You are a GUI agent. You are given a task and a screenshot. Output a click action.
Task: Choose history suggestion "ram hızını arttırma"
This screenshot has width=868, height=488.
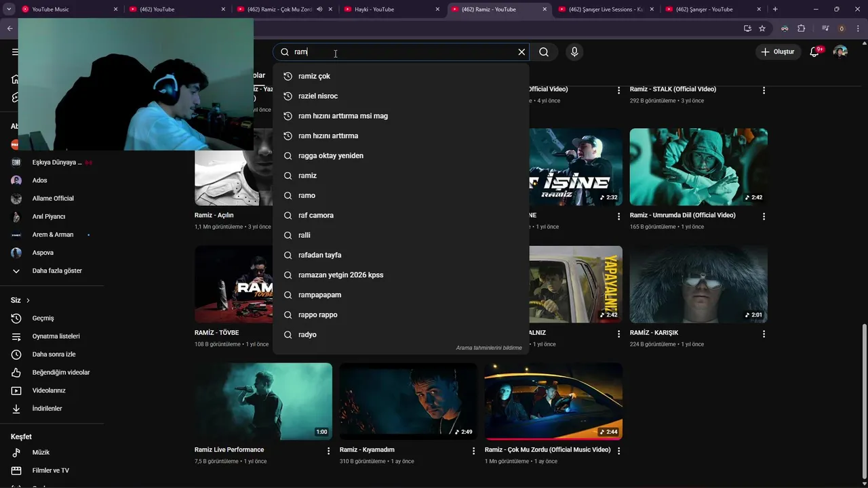(x=401, y=136)
